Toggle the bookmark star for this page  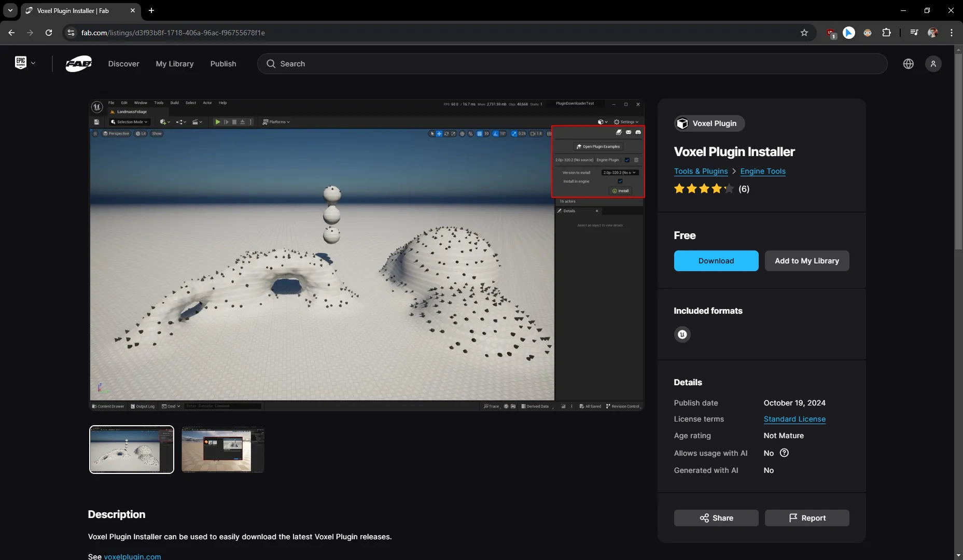(804, 32)
